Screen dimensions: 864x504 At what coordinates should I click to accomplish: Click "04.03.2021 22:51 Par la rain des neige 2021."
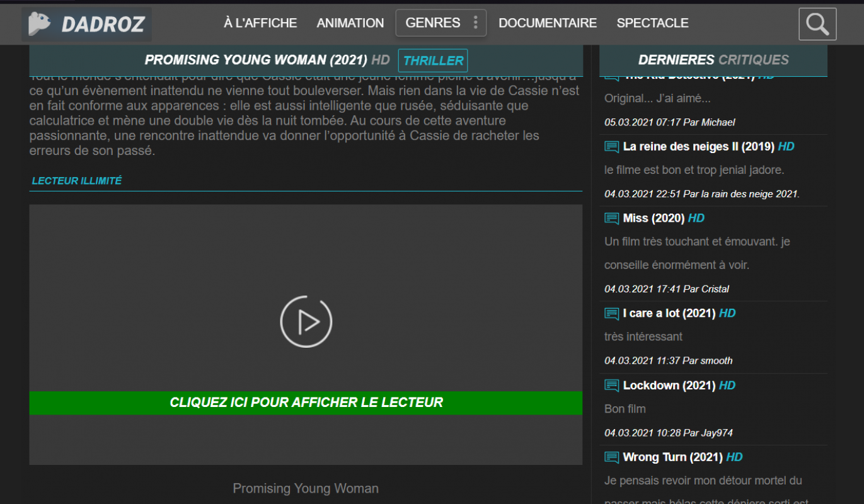702,194
